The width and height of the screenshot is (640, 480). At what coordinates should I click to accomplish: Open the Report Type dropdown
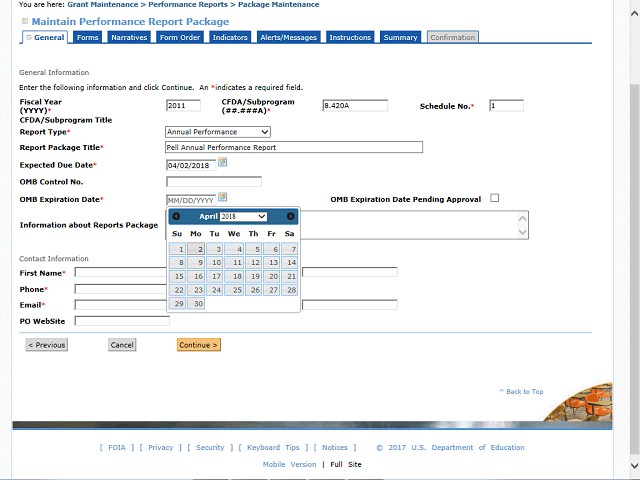point(218,132)
